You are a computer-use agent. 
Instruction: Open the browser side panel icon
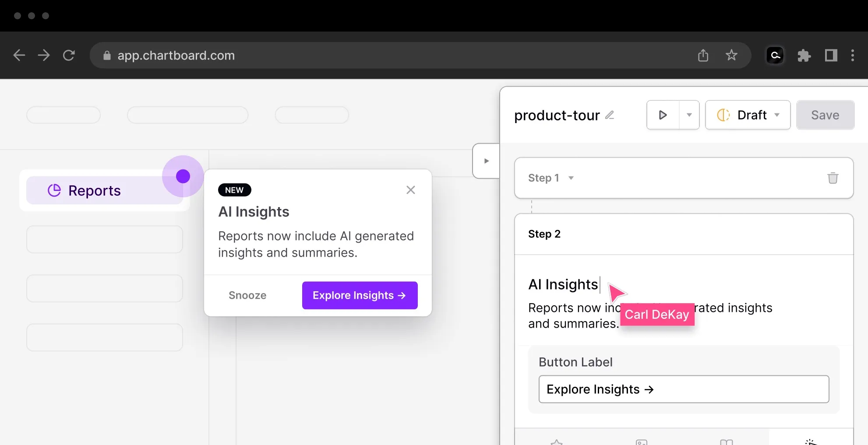tap(831, 55)
